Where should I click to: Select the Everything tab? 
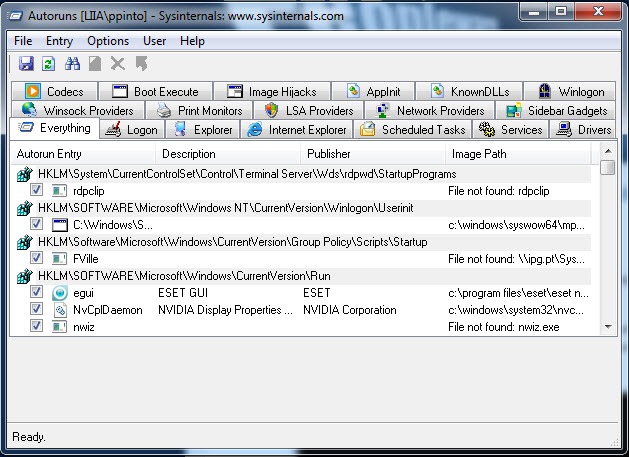55,128
